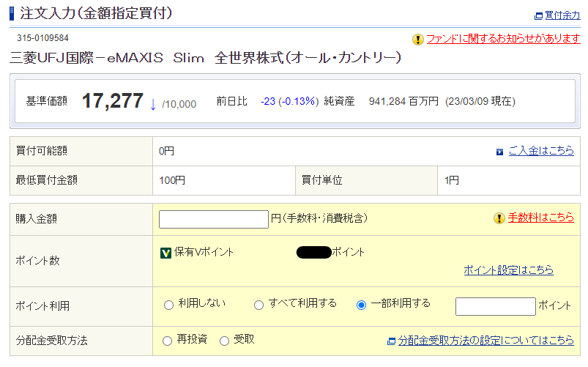Focus the partial points input field
The image size is (588, 367).
[x=496, y=307]
